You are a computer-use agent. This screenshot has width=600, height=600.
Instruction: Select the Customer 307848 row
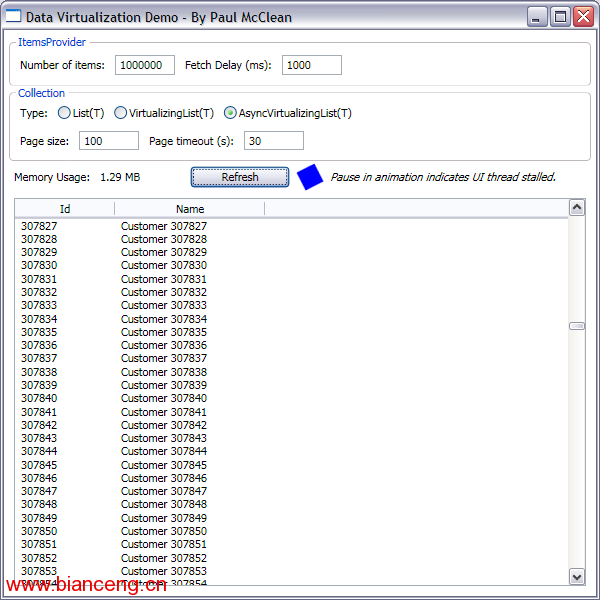pyautogui.click(x=292, y=504)
